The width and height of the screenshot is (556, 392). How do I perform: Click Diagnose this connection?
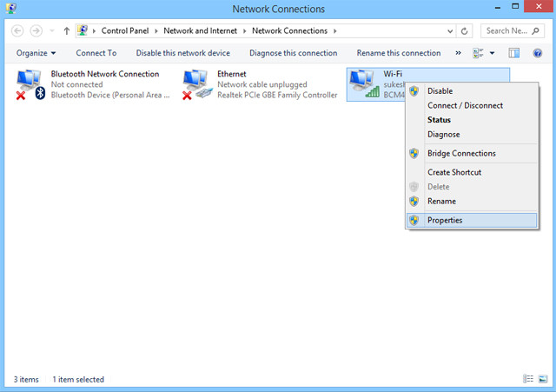pyautogui.click(x=293, y=53)
